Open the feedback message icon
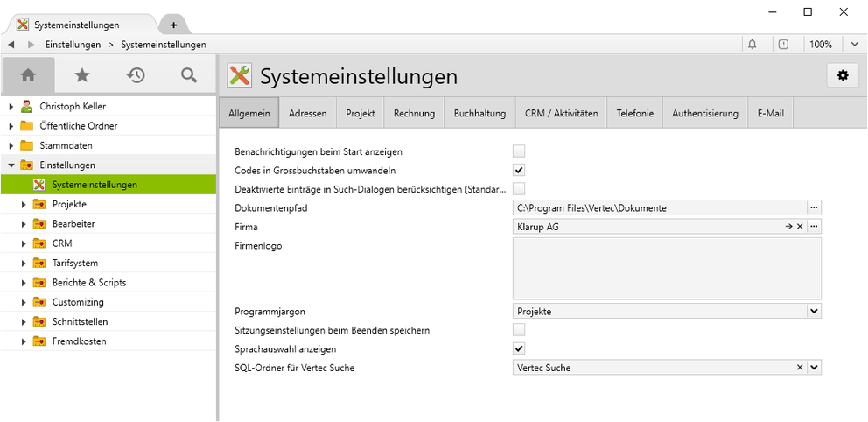Viewport: 868px width, 422px height. coord(783,45)
